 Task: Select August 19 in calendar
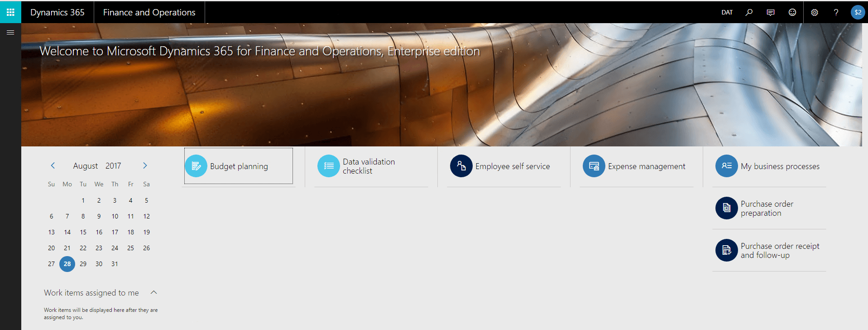[146, 232]
